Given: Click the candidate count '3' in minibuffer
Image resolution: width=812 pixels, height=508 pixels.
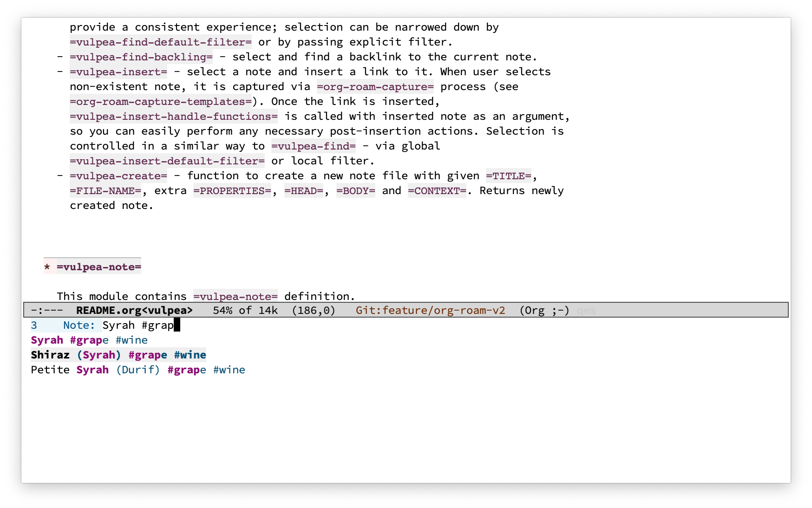Looking at the screenshot, I should 34,325.
